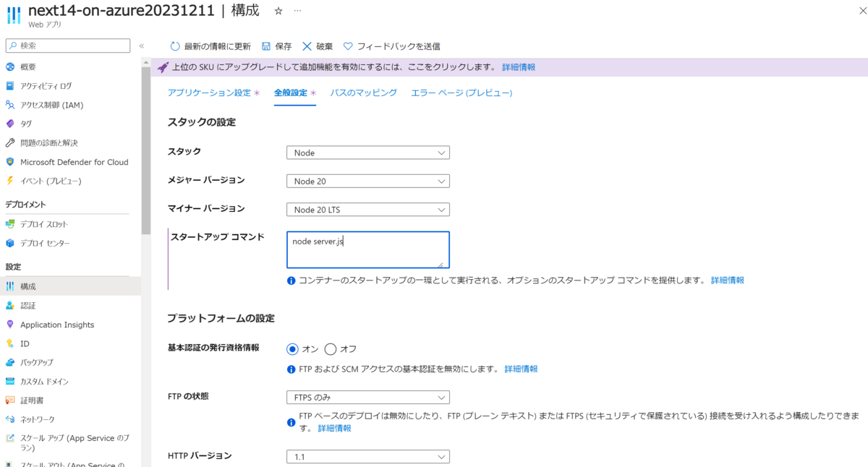Click the upgrade SKU banner text
The height and width of the screenshot is (467, 868).
pyautogui.click(x=334, y=67)
